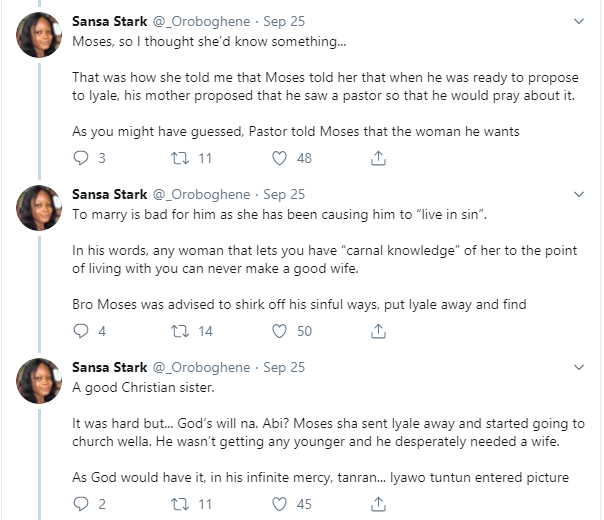Reply to the "good Christian sister" tweet
This screenshot has width=604, height=520.
82,504
